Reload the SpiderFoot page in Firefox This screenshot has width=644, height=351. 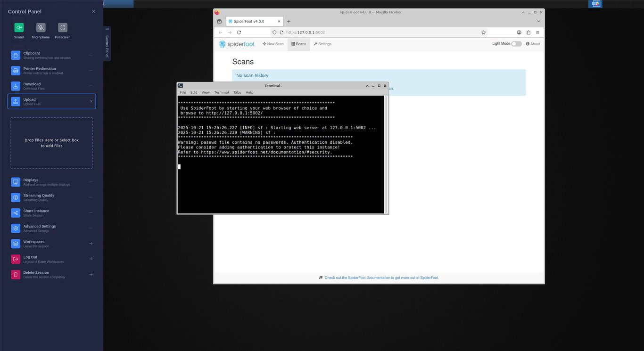pos(239,33)
